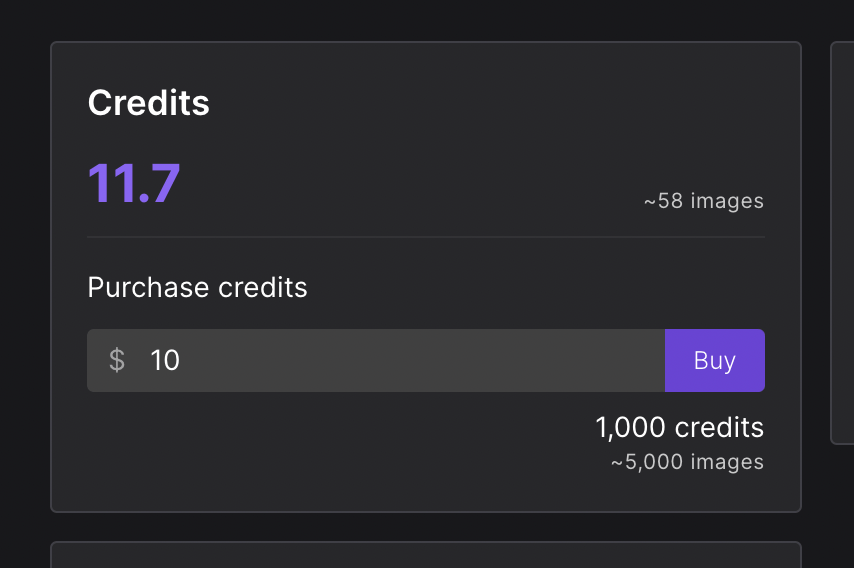This screenshot has width=854, height=568.
Task: Click the partially visible panel on right edge
Action: point(843,240)
